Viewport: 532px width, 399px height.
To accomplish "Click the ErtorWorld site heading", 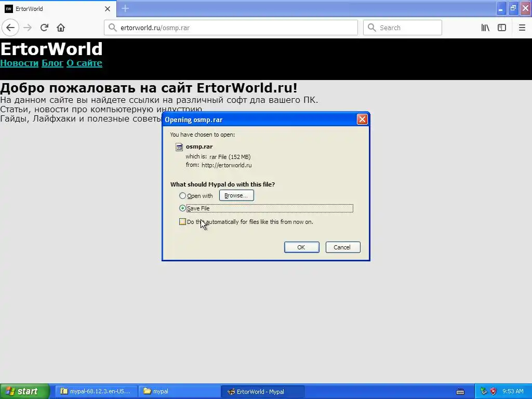I will pyautogui.click(x=51, y=48).
